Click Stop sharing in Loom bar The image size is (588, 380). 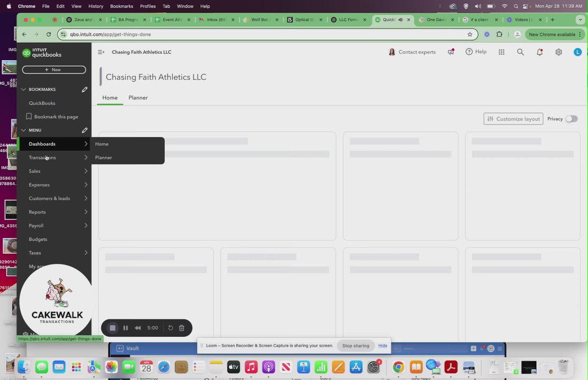356,346
